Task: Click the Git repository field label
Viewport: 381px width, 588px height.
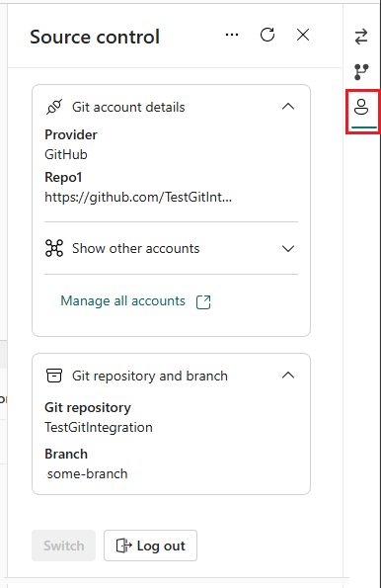Action: (x=88, y=407)
